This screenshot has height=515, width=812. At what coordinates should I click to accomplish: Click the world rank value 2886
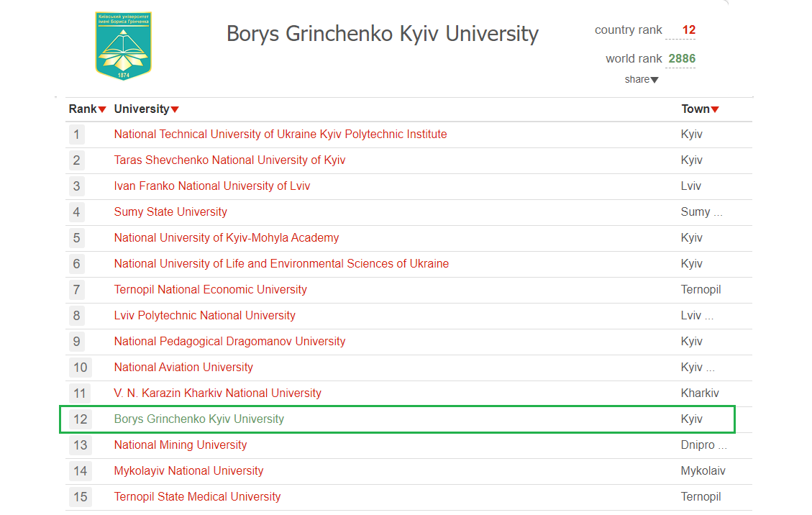[x=681, y=59]
